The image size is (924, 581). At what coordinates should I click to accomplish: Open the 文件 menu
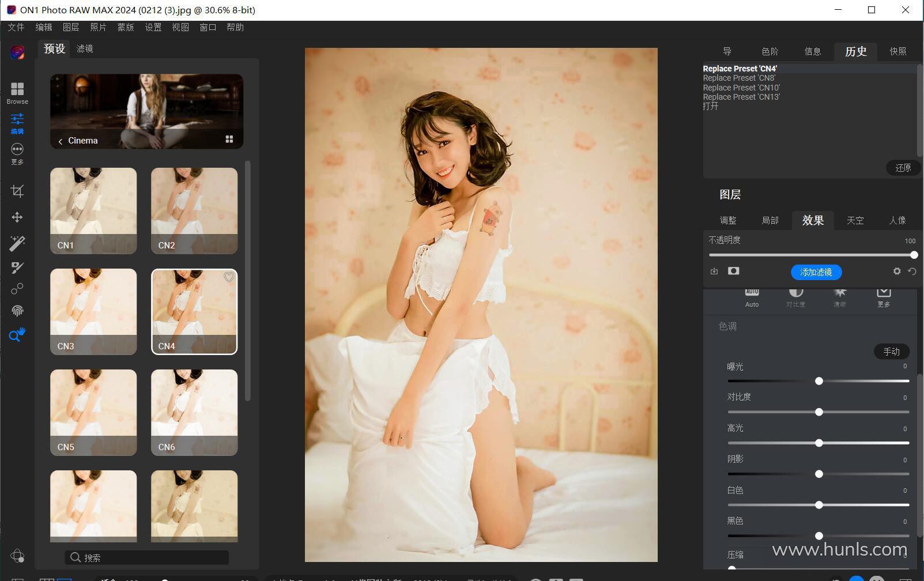coord(16,27)
